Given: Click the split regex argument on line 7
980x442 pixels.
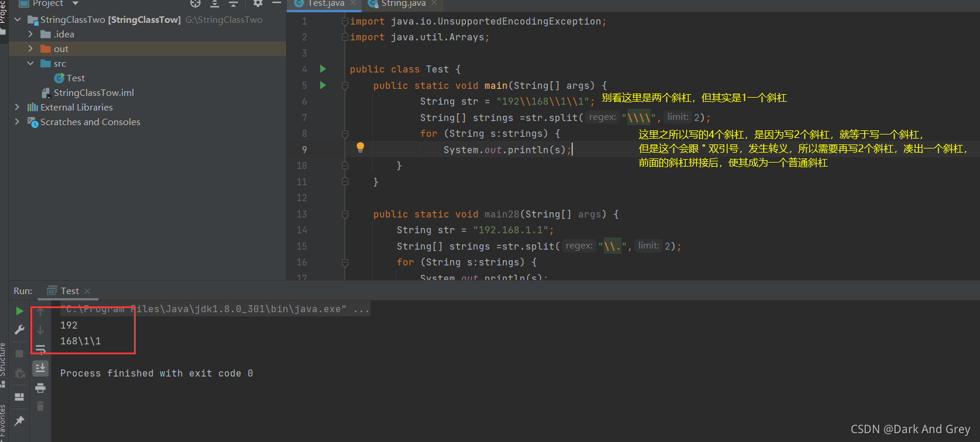Looking at the screenshot, I should (639, 118).
